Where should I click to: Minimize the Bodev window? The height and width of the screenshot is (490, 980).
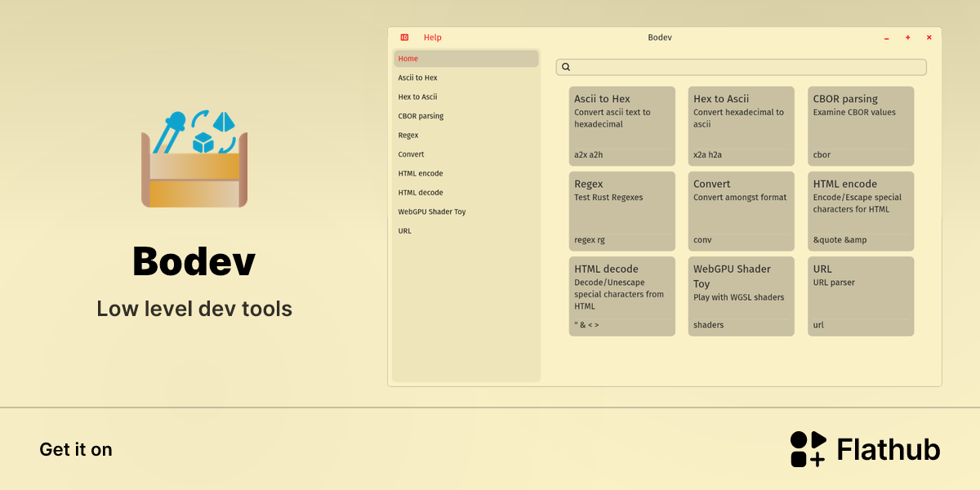click(x=887, y=38)
